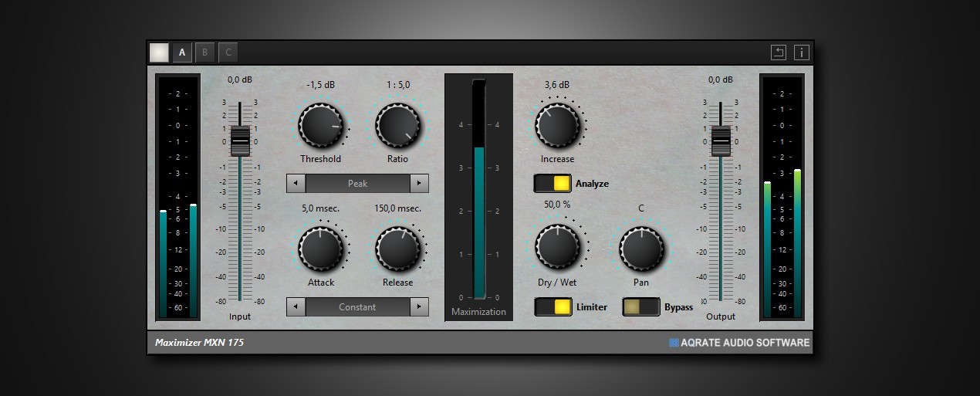Click the AQRATE AUDIO SOFTWARE logo link
This screenshot has height=396, width=980.
[739, 343]
